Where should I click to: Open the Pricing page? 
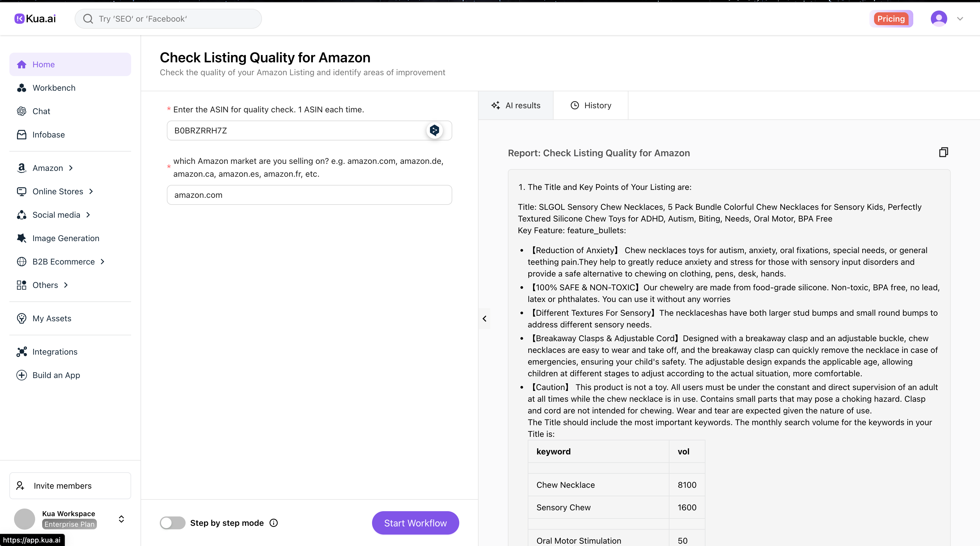click(891, 18)
